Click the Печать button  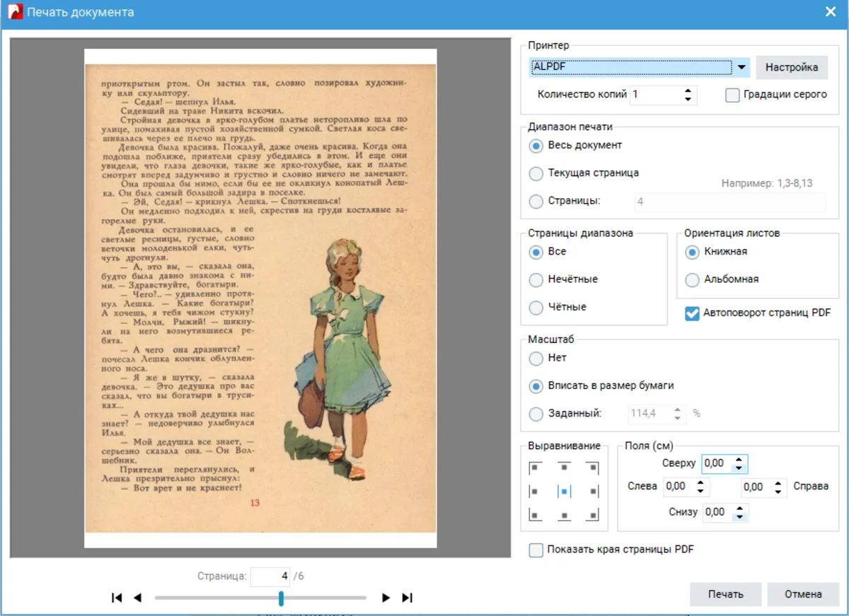point(726,594)
